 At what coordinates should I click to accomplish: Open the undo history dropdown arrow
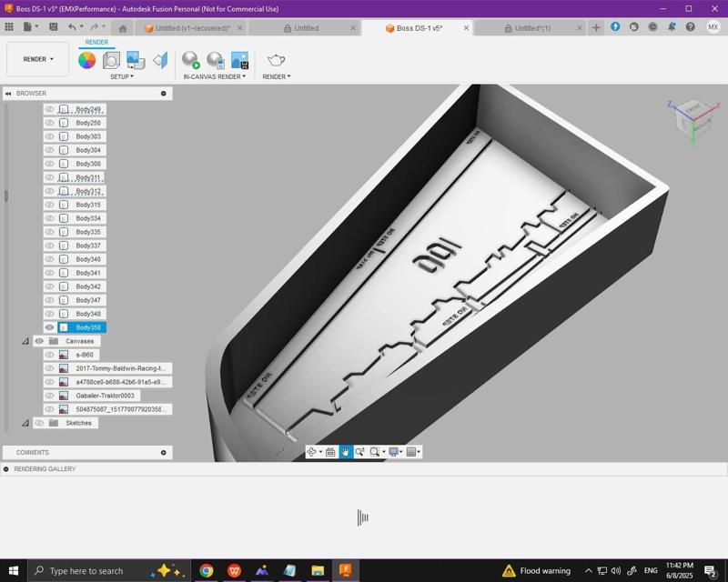82,26
